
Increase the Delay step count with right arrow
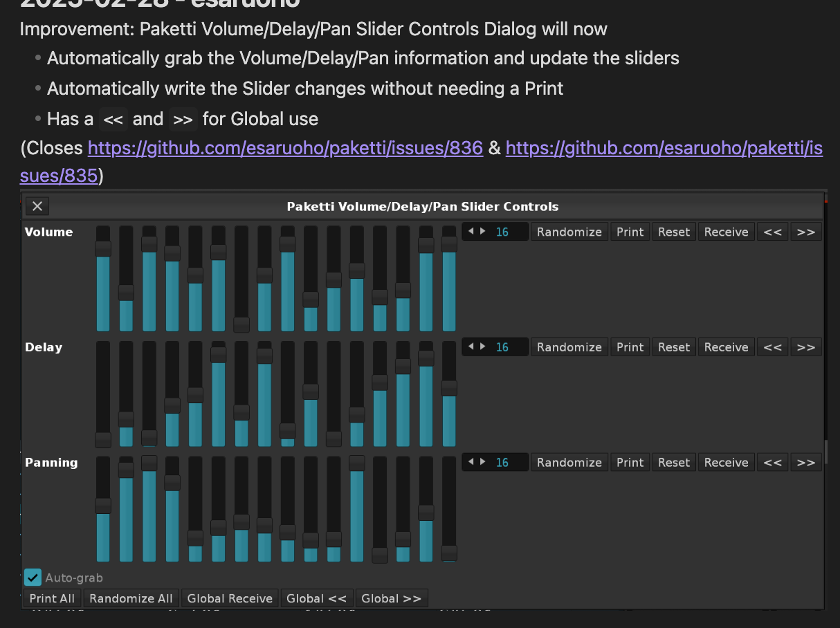[x=482, y=347]
